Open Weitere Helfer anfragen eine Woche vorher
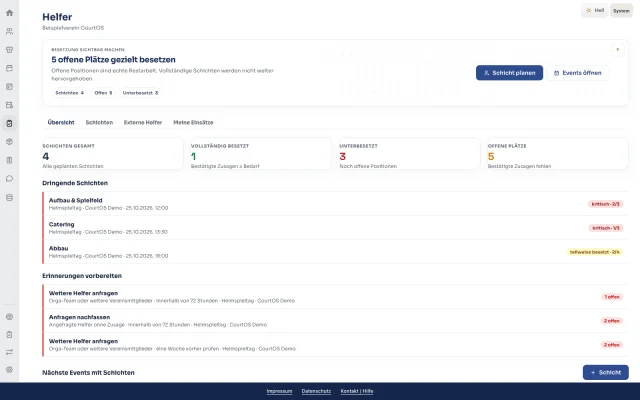The height and width of the screenshot is (400, 640). pyautogui.click(x=335, y=344)
